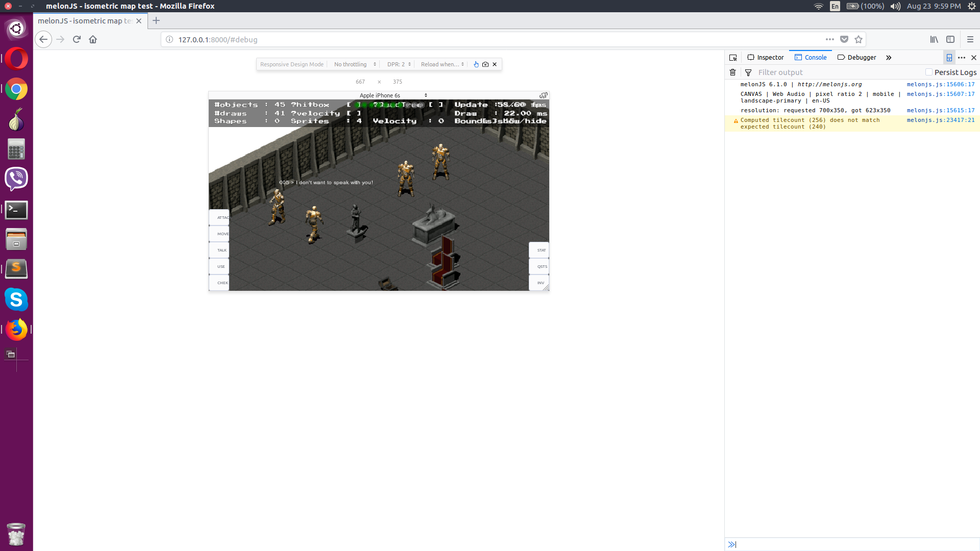The image size is (980, 551).
Task: Take screenshot with camera icon
Action: (485, 64)
